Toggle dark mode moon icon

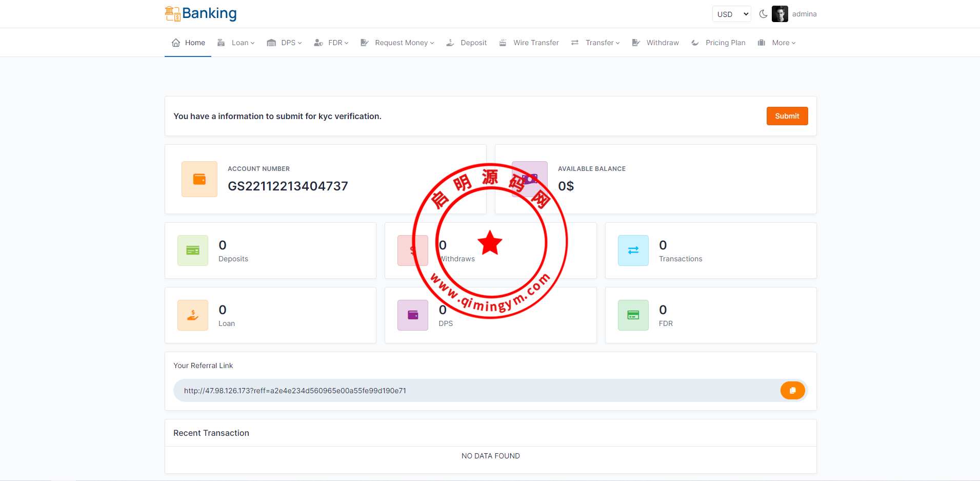click(x=763, y=14)
